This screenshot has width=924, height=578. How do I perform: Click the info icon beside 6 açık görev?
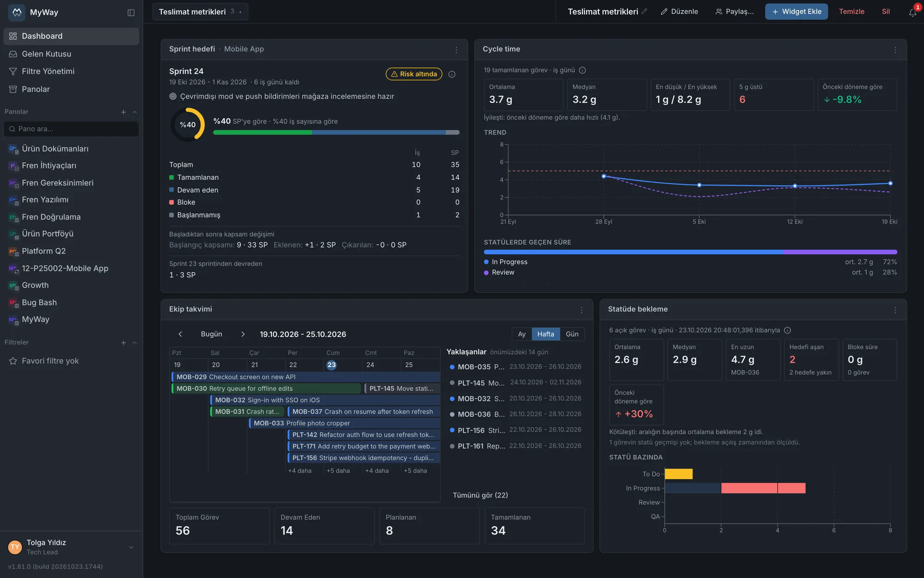point(788,330)
